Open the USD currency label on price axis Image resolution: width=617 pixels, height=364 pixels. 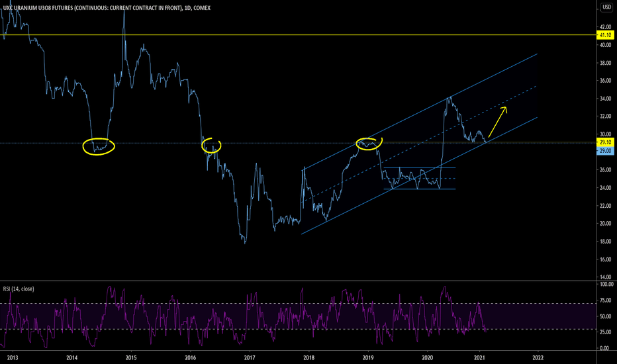point(607,7)
